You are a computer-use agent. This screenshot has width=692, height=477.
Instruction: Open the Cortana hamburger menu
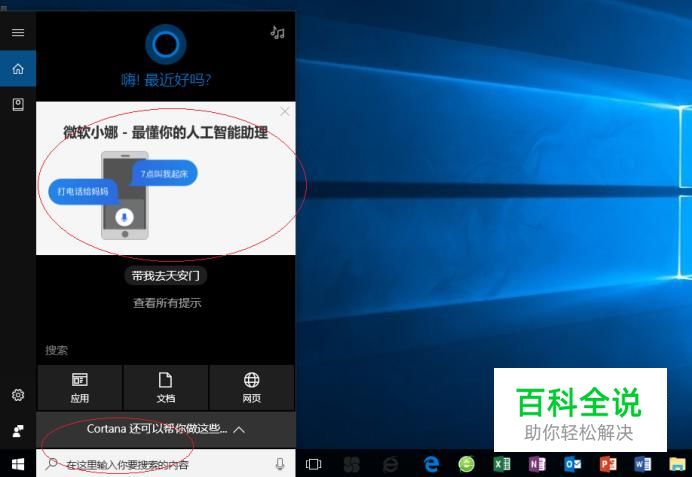coord(18,32)
